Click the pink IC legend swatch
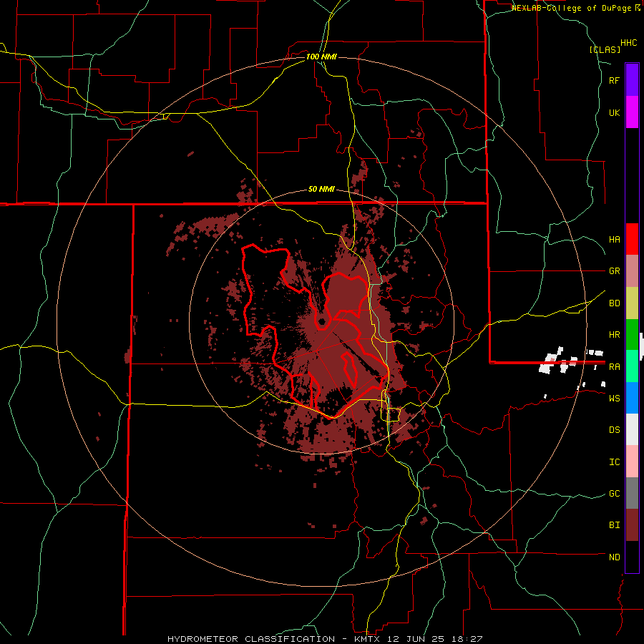Screen dimensions: 644x644 coord(632,462)
